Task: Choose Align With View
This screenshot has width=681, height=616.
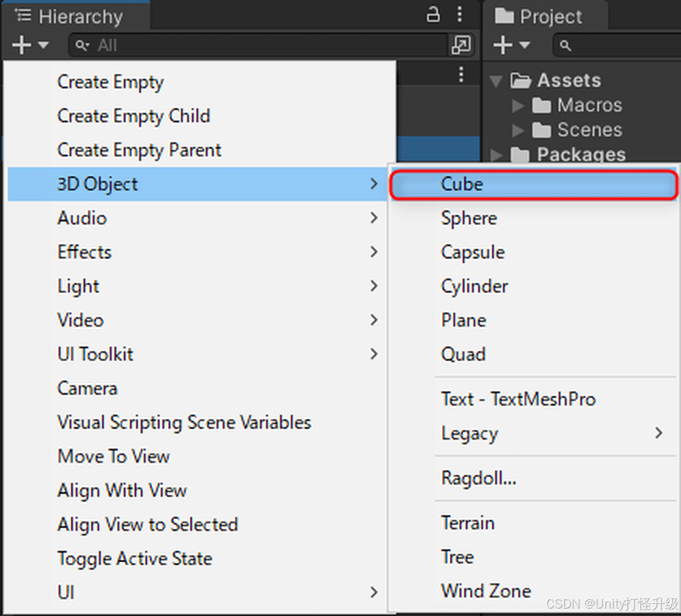Action: pyautogui.click(x=197, y=491)
